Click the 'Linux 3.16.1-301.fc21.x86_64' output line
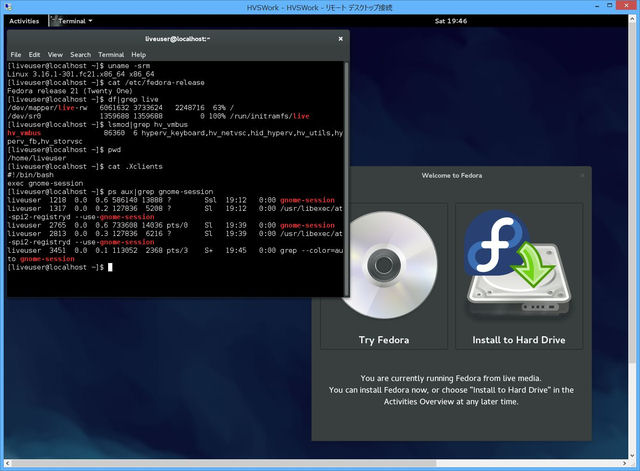Screen dimensions: 640x471 81,74
